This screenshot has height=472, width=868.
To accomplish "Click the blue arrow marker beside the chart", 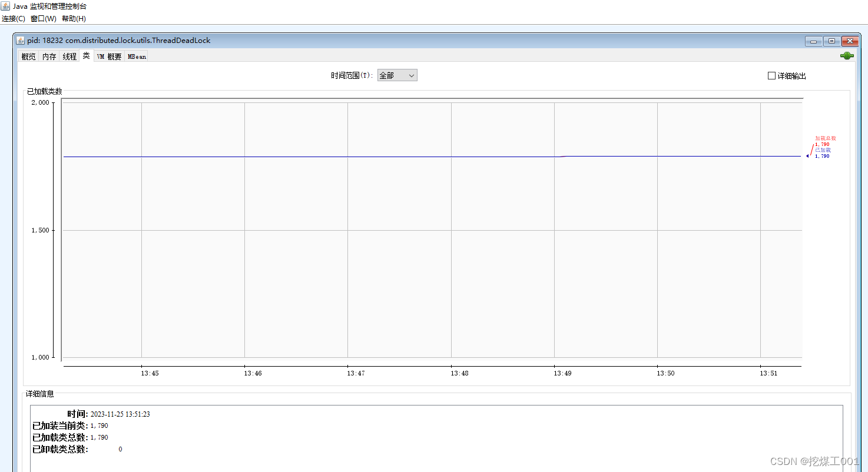I will click(x=808, y=156).
